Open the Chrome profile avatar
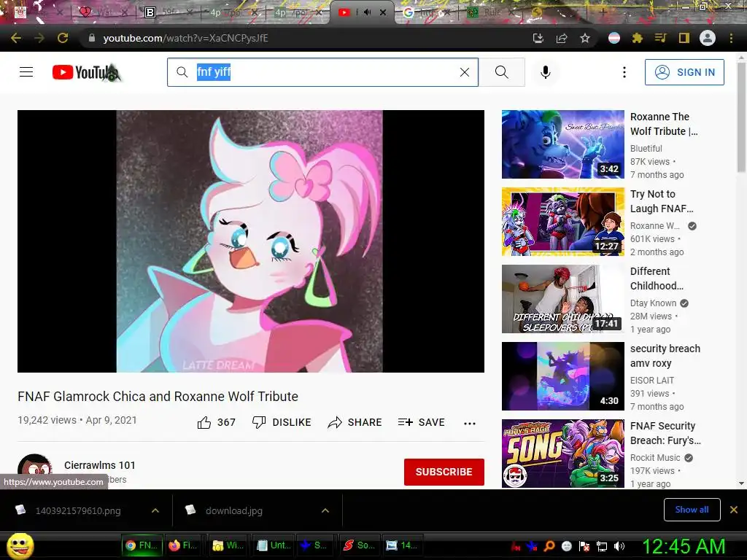 708,38
